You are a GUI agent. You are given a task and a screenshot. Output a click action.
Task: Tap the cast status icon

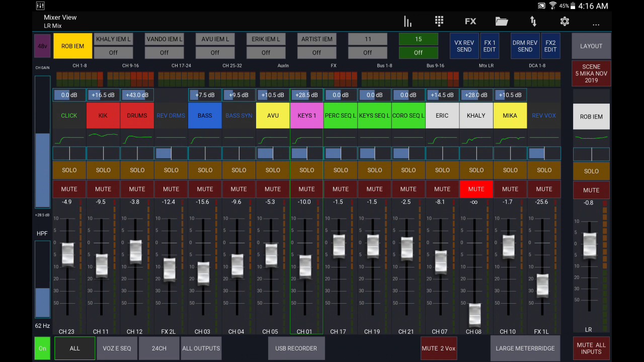(x=542, y=6)
